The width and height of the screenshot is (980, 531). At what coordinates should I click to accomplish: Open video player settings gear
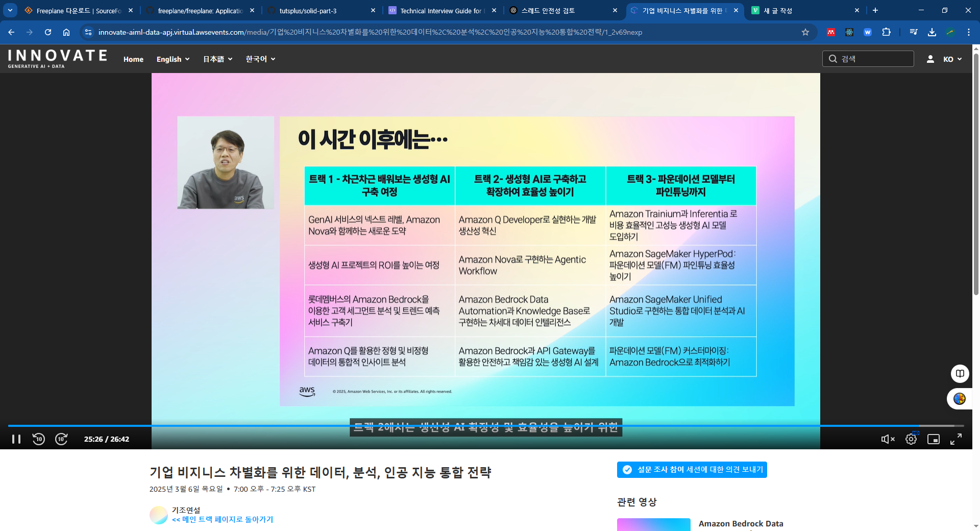coord(911,439)
